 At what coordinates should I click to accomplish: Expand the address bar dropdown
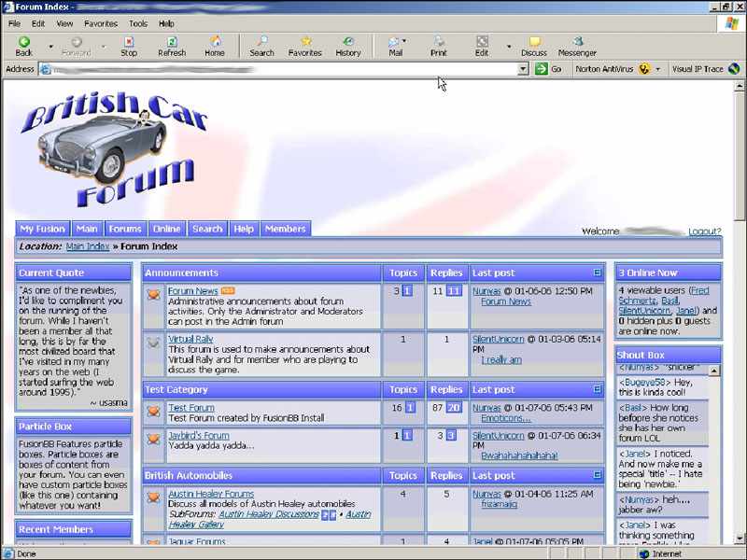(523, 69)
